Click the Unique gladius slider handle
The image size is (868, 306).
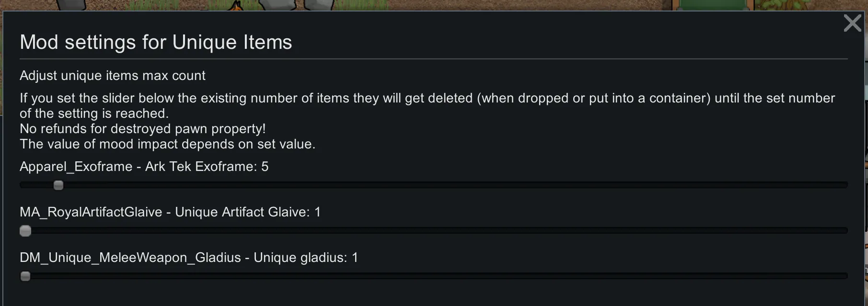[x=25, y=276]
